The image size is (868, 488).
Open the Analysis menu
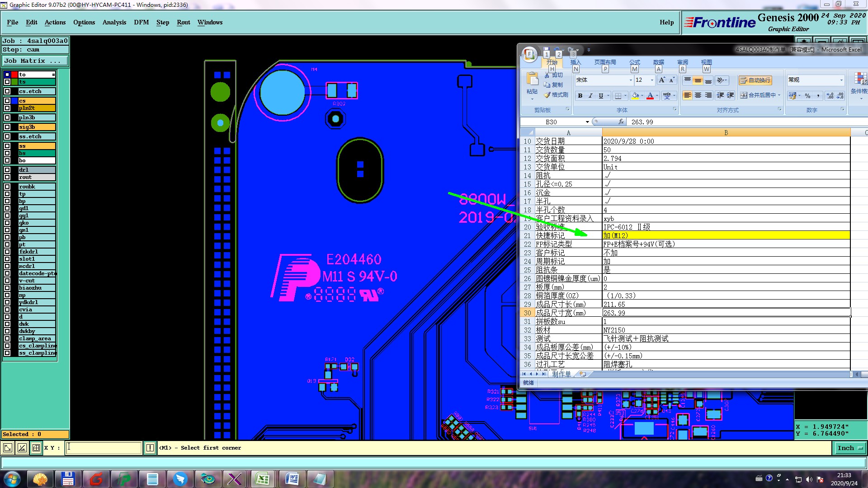click(114, 22)
